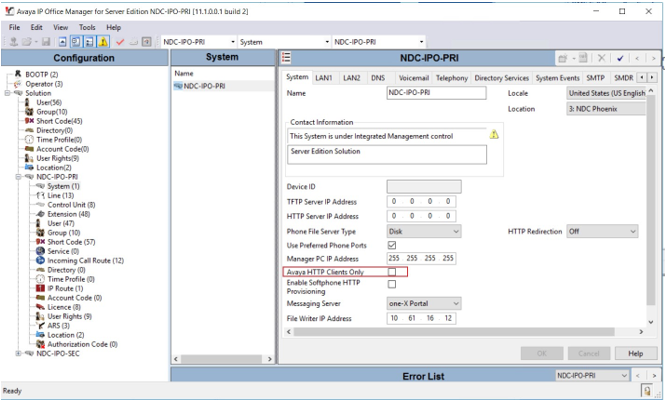The width and height of the screenshot is (665, 402).
Task: Click the connect-to toolbar icon beside the first combo box
Action: point(146,42)
